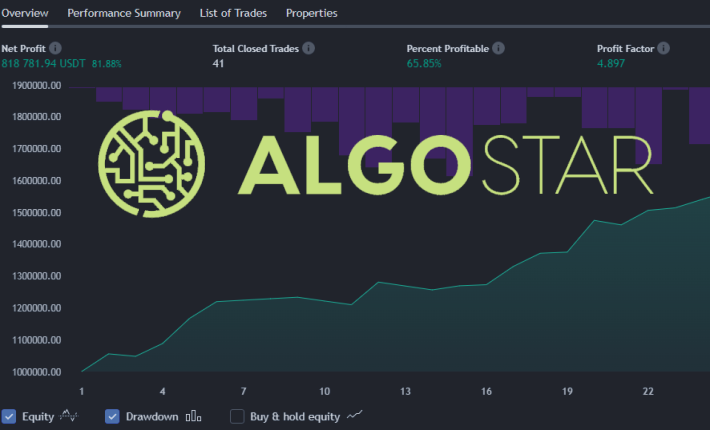Click the 1500000.00 y-axis label
Image resolution: width=710 pixels, height=430 pixels.
click(37, 213)
